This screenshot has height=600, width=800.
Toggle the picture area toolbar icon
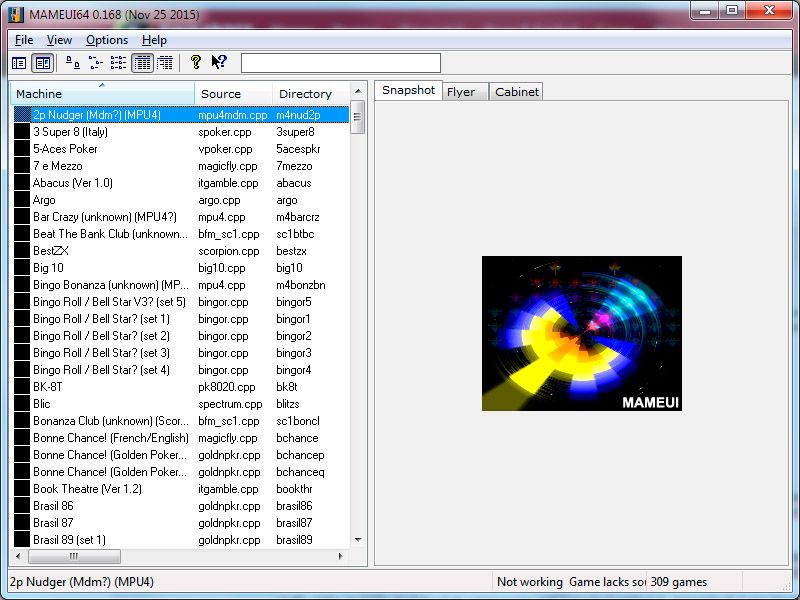(42, 63)
